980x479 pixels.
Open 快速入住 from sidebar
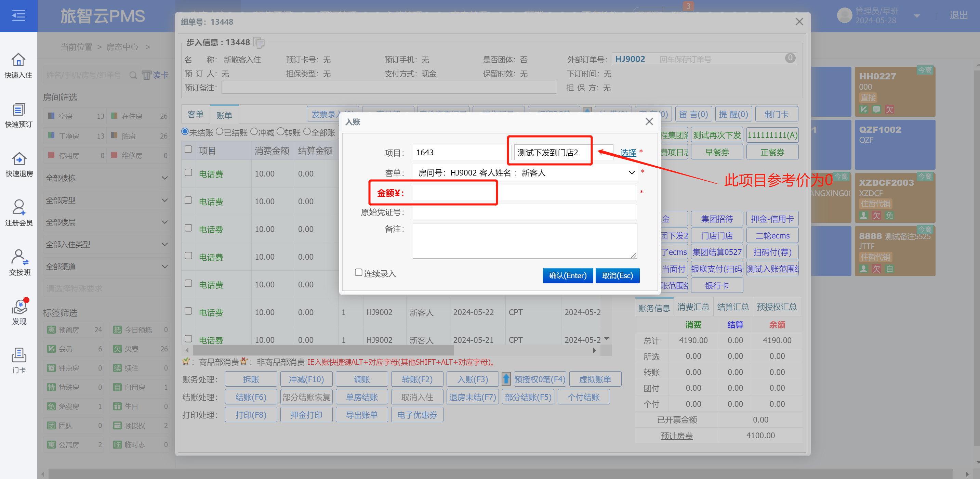[x=18, y=65]
